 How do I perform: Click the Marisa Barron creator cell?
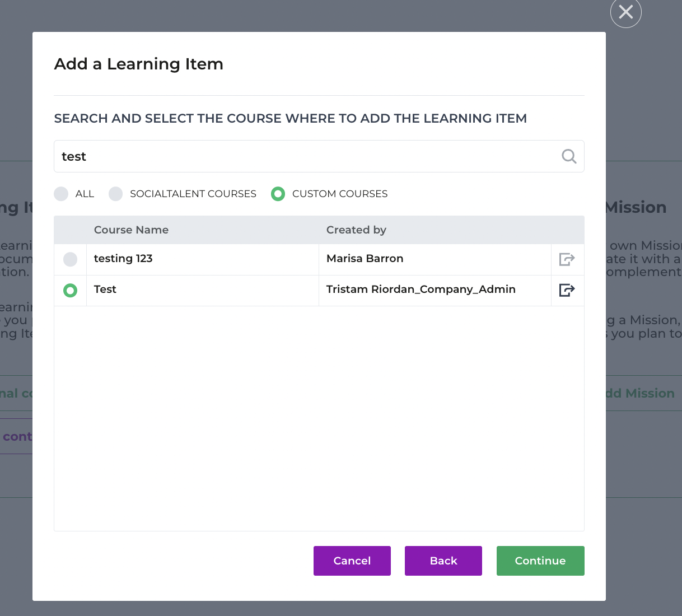pyautogui.click(x=365, y=258)
